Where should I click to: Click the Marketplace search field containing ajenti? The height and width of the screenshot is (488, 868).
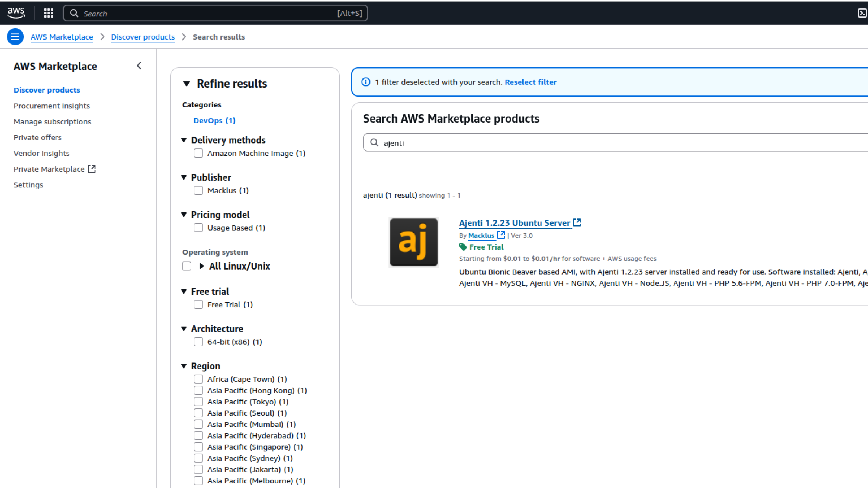click(x=615, y=143)
